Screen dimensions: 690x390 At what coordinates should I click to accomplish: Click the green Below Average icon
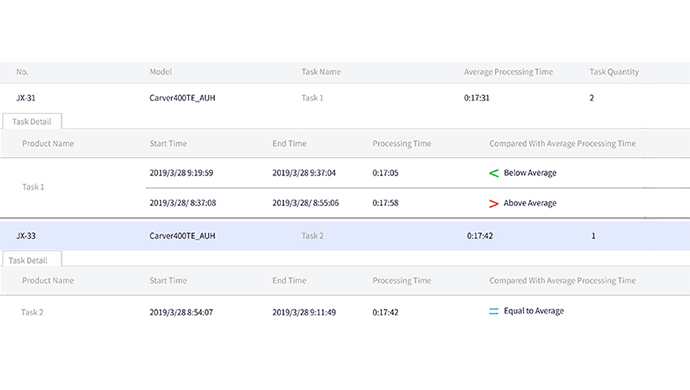tap(494, 173)
